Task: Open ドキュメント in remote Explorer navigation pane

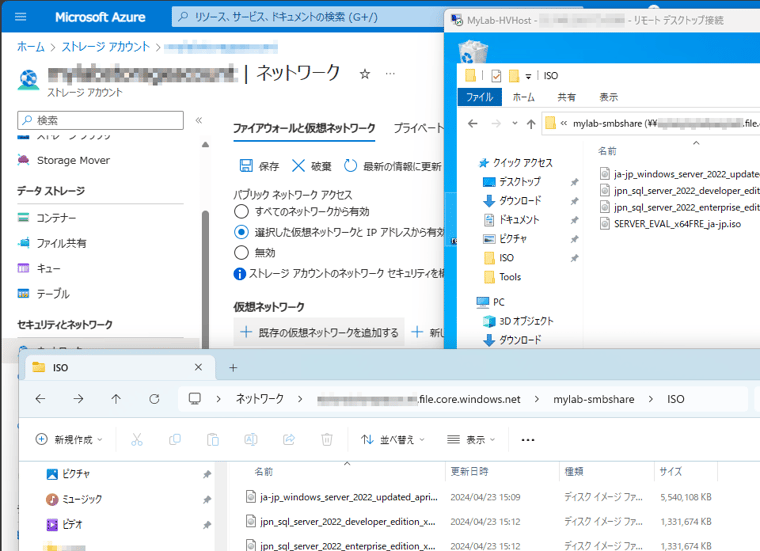Action: click(512, 220)
